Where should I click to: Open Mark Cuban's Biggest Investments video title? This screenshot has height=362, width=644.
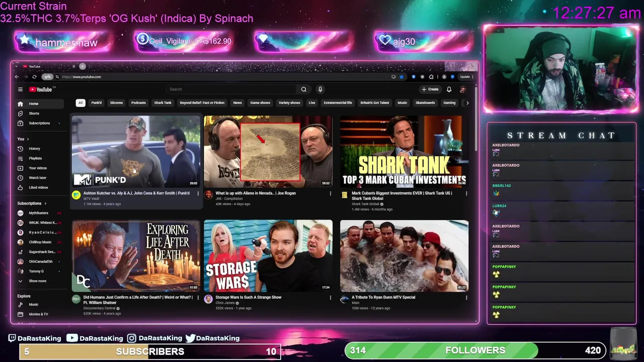tap(401, 196)
